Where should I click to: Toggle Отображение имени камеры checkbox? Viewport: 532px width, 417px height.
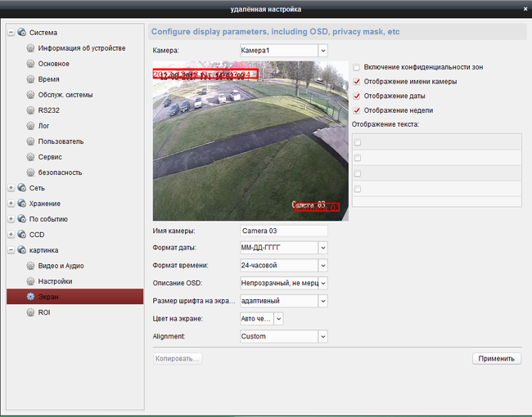pyautogui.click(x=356, y=82)
